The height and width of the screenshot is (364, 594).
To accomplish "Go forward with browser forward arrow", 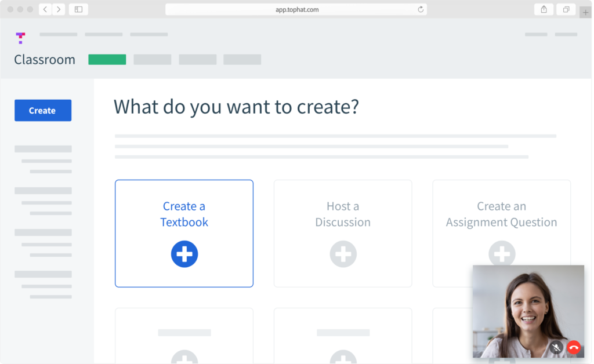I will click(59, 9).
